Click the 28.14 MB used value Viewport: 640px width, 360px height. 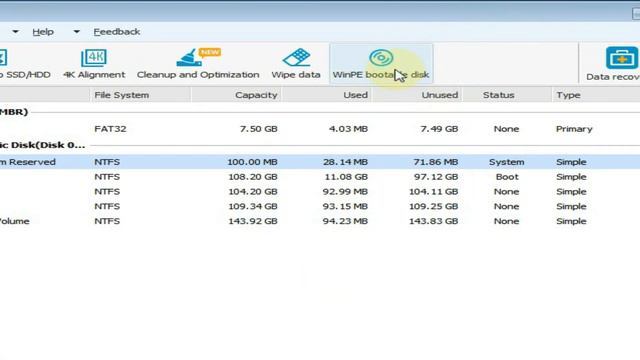point(345,162)
